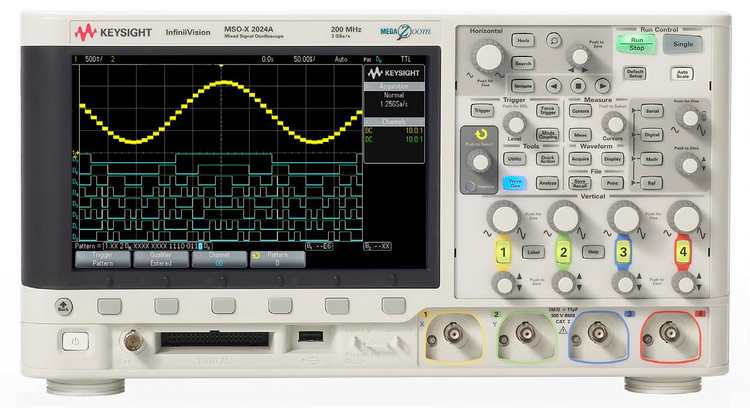The width and height of the screenshot is (750, 408).
Task: Click the navigate play-forward arrow button
Action: point(604,86)
